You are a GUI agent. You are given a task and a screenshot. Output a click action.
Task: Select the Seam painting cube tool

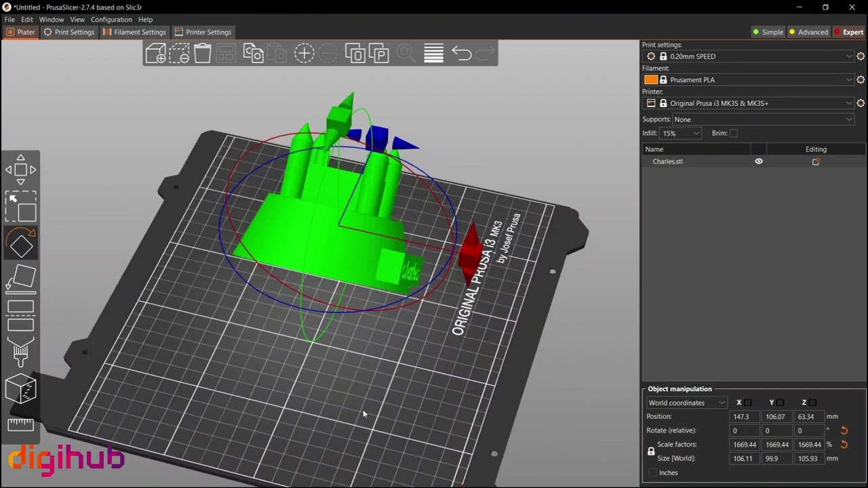pos(20,389)
